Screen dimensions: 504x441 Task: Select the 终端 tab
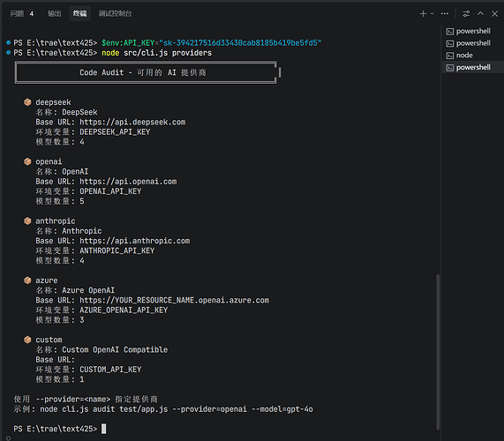pyautogui.click(x=79, y=14)
